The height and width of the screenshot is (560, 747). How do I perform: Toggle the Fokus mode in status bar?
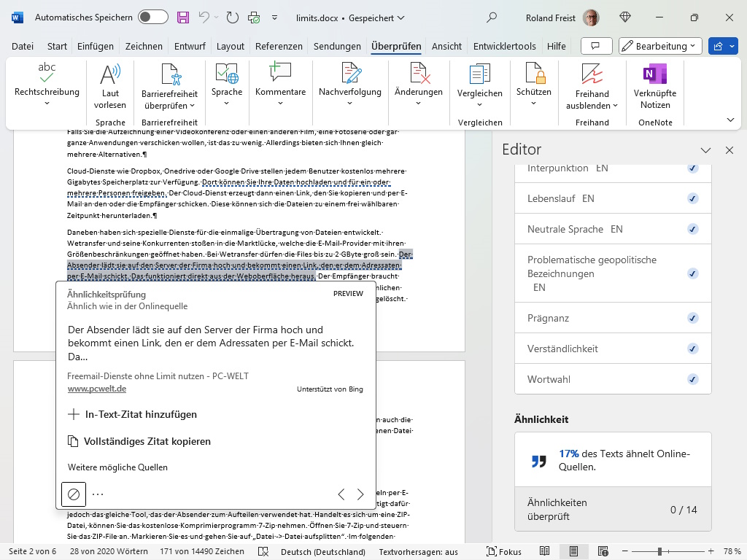click(x=503, y=551)
